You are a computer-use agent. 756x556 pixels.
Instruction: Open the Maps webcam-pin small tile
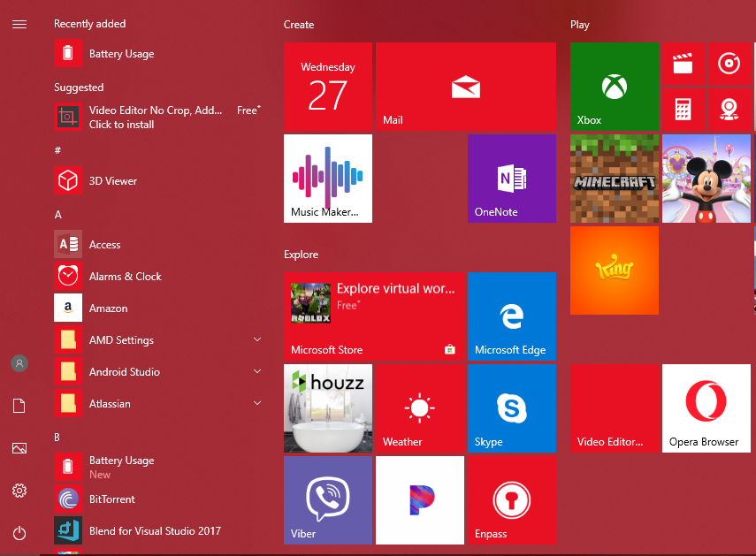pyautogui.click(x=729, y=110)
